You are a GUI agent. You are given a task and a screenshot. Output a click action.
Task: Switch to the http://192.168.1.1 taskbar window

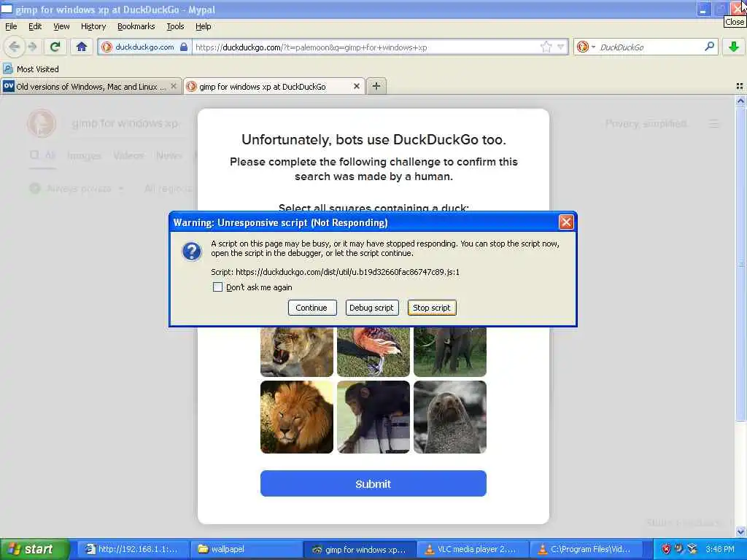click(x=133, y=549)
